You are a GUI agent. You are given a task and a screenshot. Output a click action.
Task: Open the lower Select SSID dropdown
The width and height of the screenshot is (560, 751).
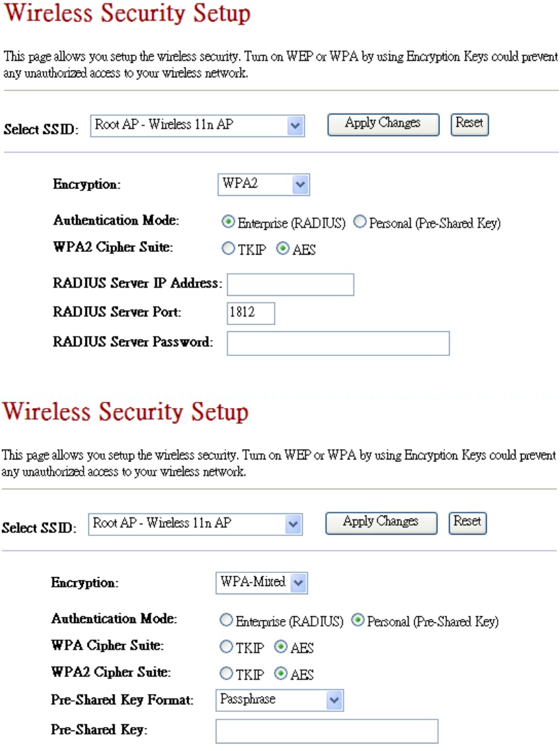195,524
